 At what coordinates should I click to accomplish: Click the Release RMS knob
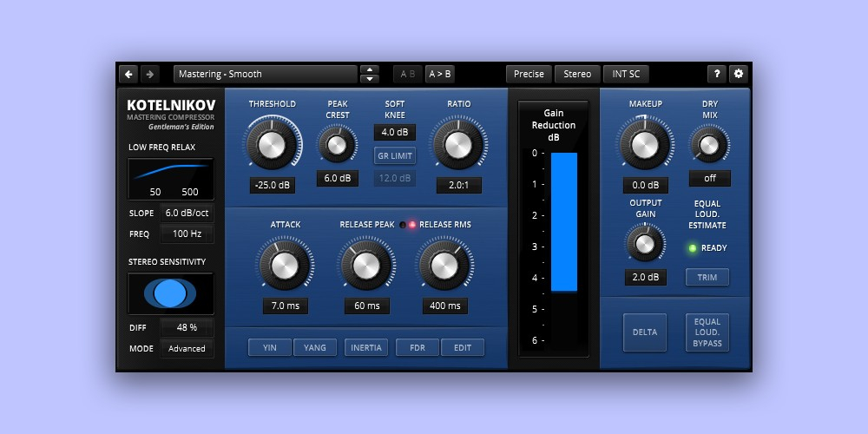(444, 266)
